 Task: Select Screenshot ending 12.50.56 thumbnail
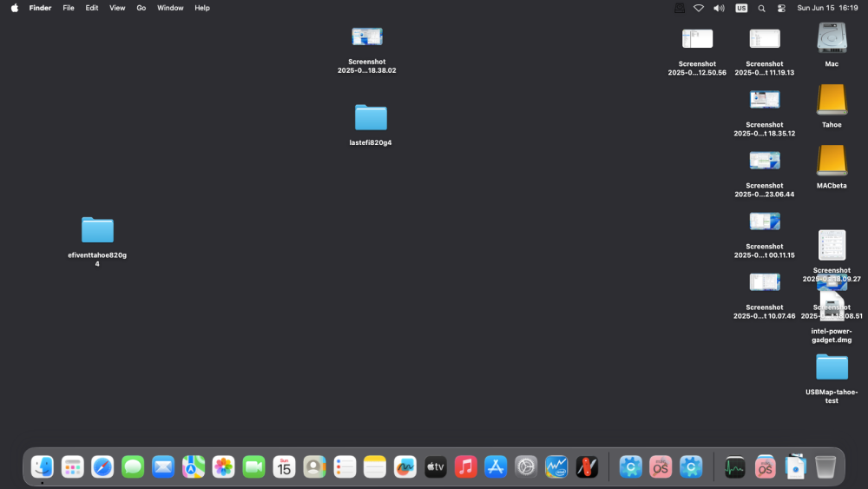pos(697,39)
